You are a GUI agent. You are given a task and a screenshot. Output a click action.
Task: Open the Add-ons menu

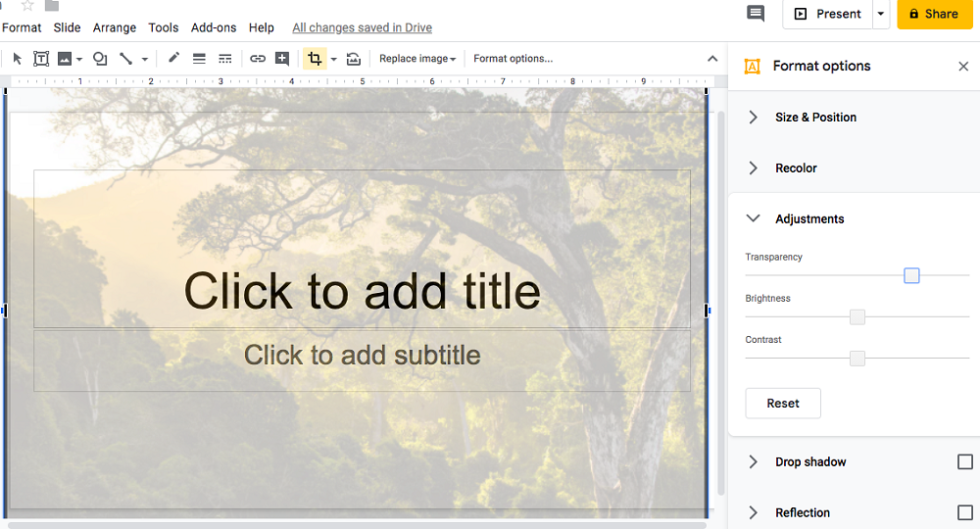coord(214,27)
